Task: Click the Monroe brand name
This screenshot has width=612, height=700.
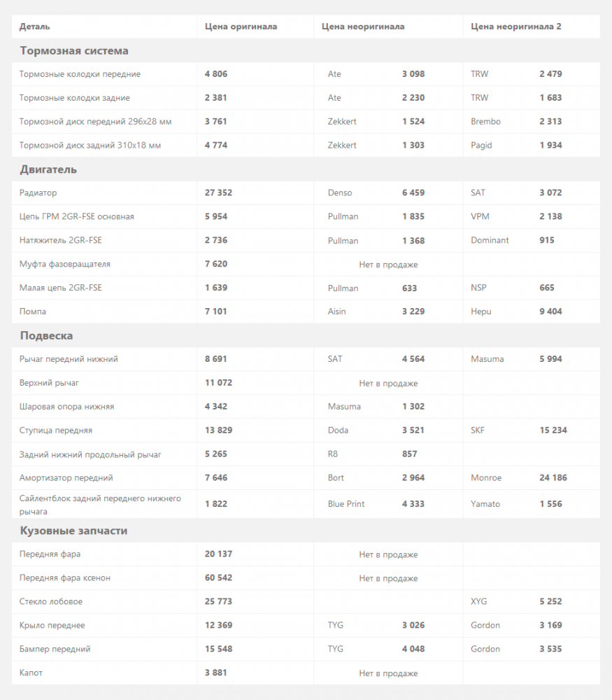Action: point(487,478)
